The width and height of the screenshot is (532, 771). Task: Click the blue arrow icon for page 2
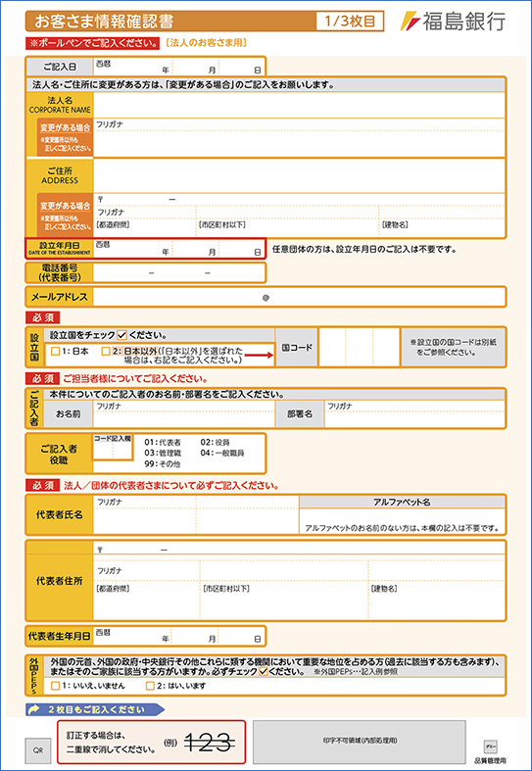34,710
